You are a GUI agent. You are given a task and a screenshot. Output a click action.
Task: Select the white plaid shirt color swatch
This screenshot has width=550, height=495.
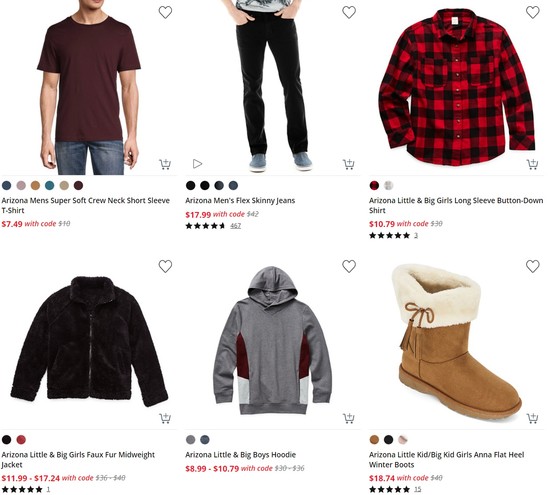pyautogui.click(x=388, y=185)
